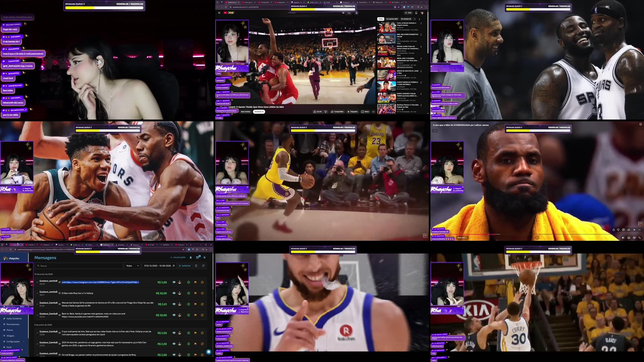Open the blue chat support bubble in the dashboard
This screenshot has width=644, height=362.
(209, 352)
